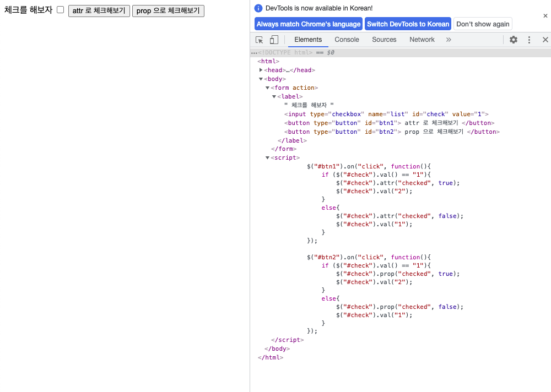551x392 pixels.
Task: Click the $("#btn2").on("click" script line
Action: 369,257
